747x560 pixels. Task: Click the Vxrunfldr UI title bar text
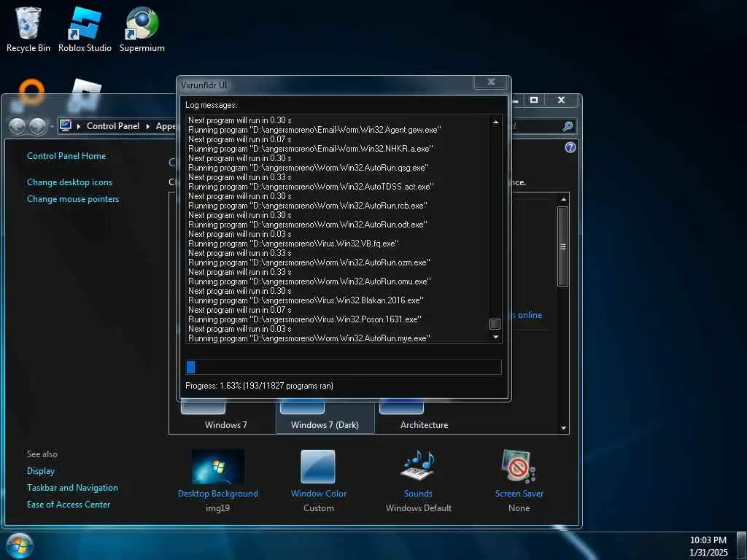(204, 85)
